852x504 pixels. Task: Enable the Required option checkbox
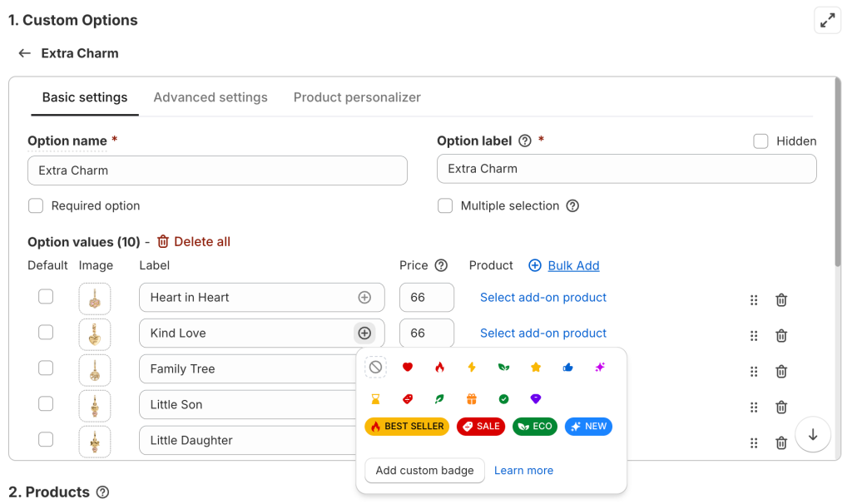click(x=36, y=205)
